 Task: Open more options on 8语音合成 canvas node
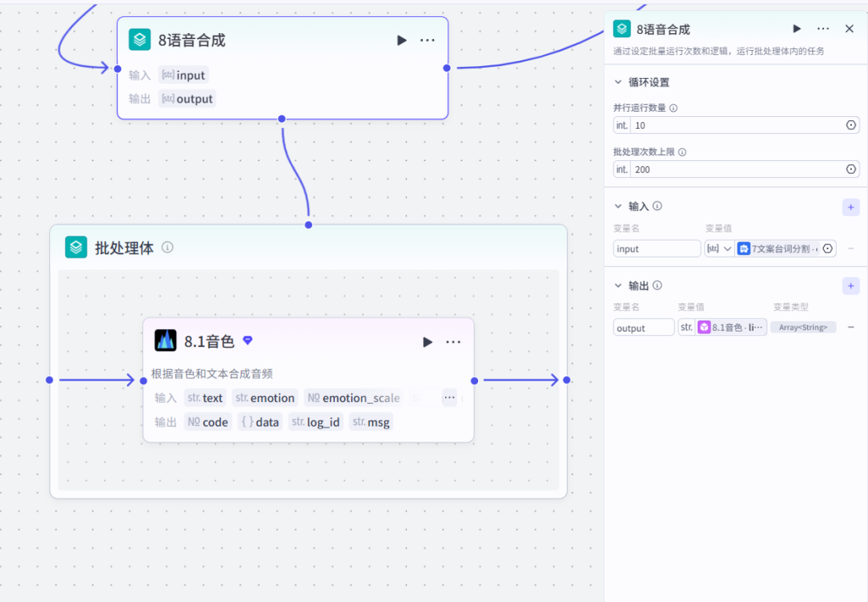click(x=427, y=41)
